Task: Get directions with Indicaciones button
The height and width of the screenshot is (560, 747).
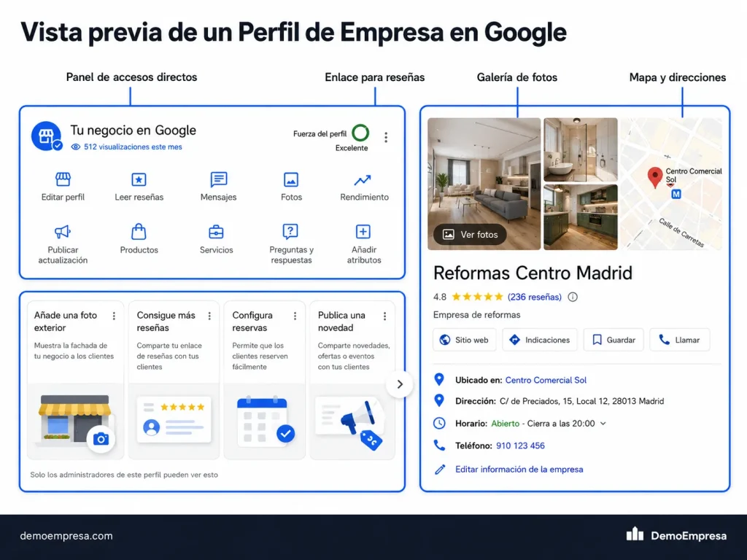Action: tap(540, 340)
